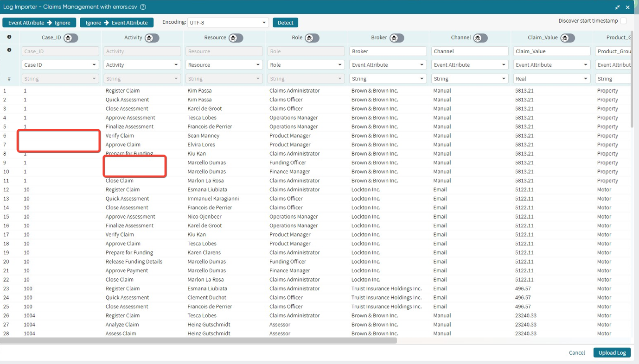Click the info icon beside the Case_ID name field
The height and width of the screenshot is (364, 639).
pos(9,50)
